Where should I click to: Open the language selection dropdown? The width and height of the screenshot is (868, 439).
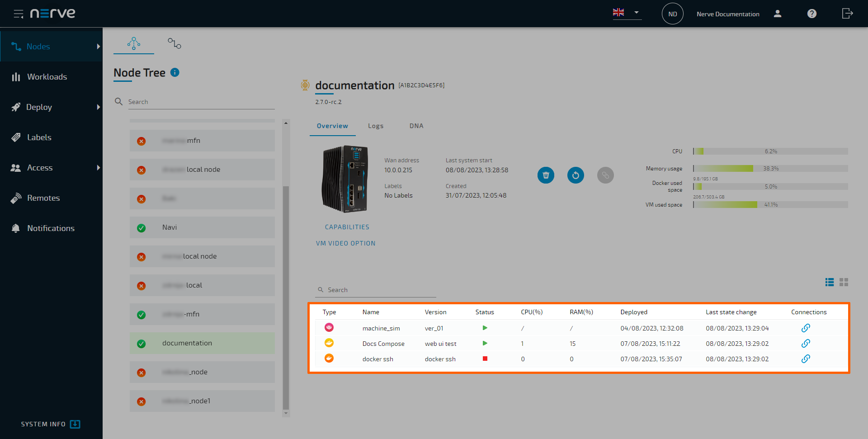[x=637, y=13]
